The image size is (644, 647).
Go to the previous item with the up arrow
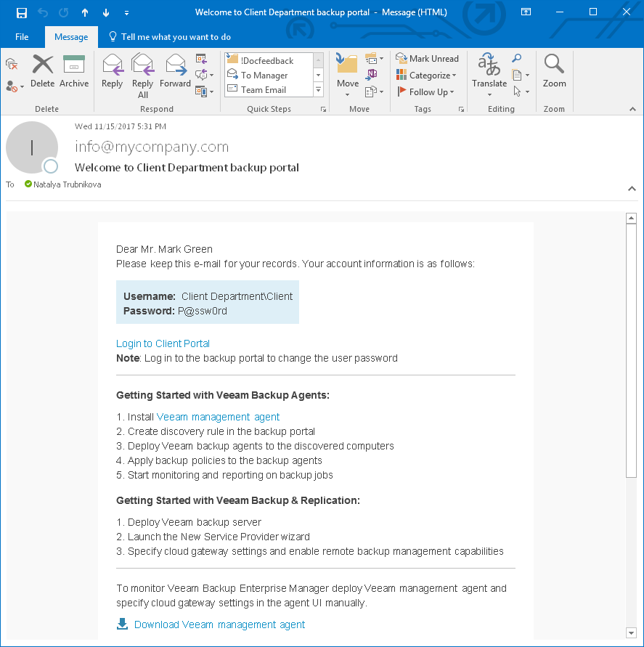pyautogui.click(x=85, y=12)
